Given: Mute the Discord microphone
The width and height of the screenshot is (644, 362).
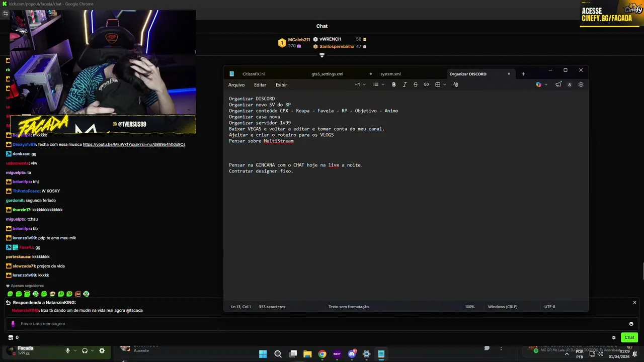Looking at the screenshot, I should pos(67,350).
